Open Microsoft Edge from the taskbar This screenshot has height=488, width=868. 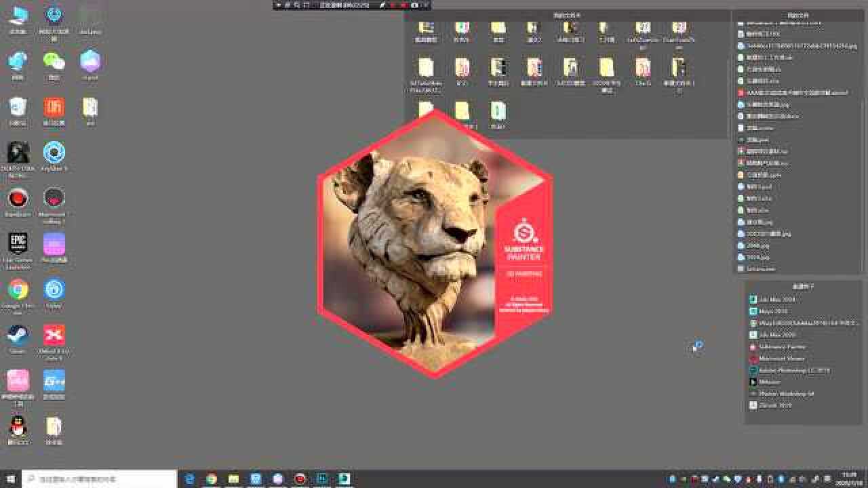190,479
